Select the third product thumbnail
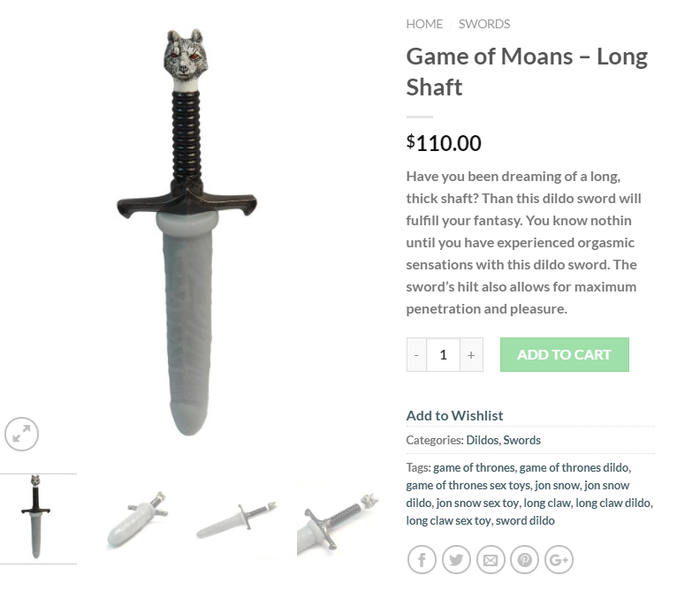Image resolution: width=700 pixels, height=598 pixels. pos(237,520)
